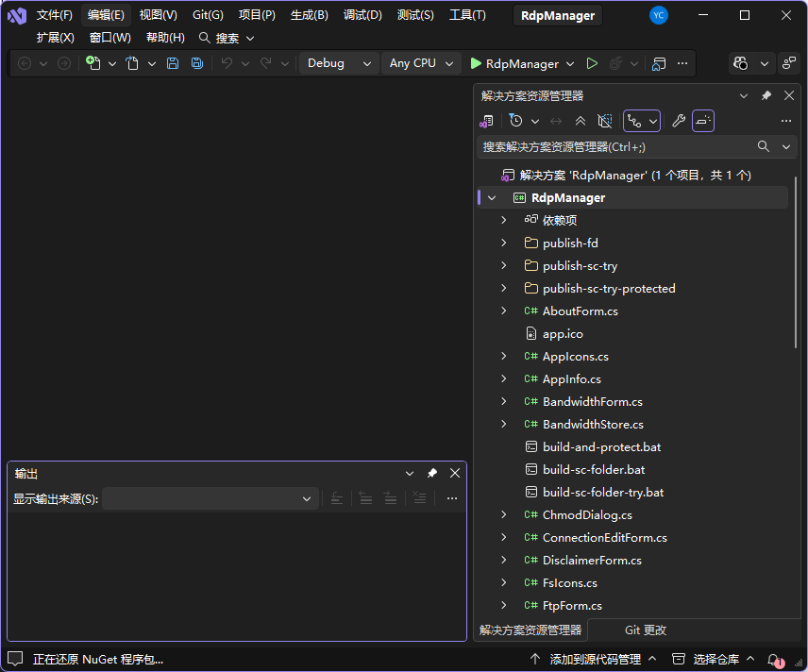Open the Debug configuration dropdown

pyautogui.click(x=339, y=63)
